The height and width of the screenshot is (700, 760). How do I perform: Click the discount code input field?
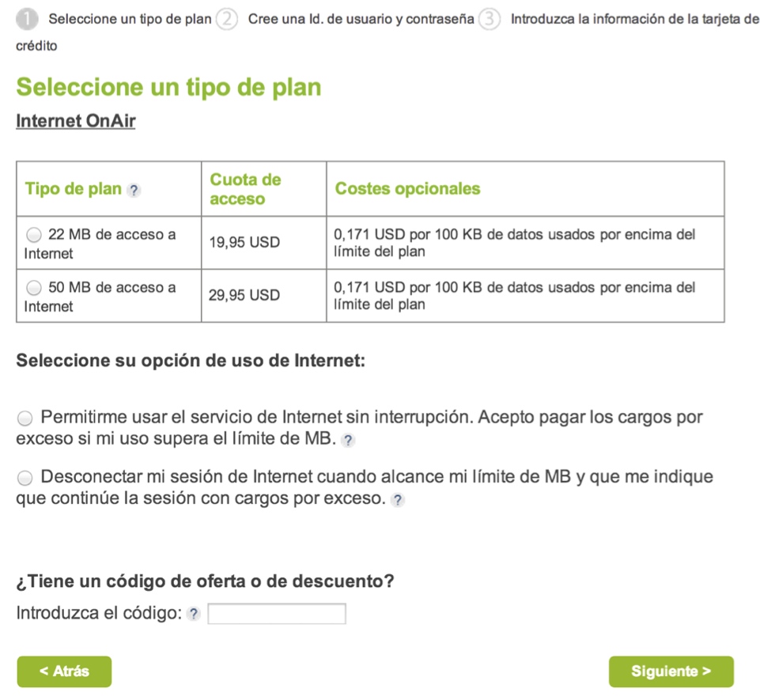[x=277, y=614]
